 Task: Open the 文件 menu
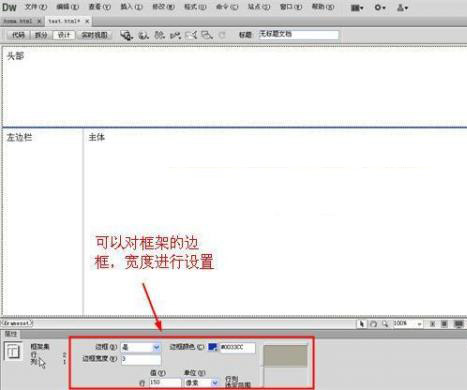[35, 7]
